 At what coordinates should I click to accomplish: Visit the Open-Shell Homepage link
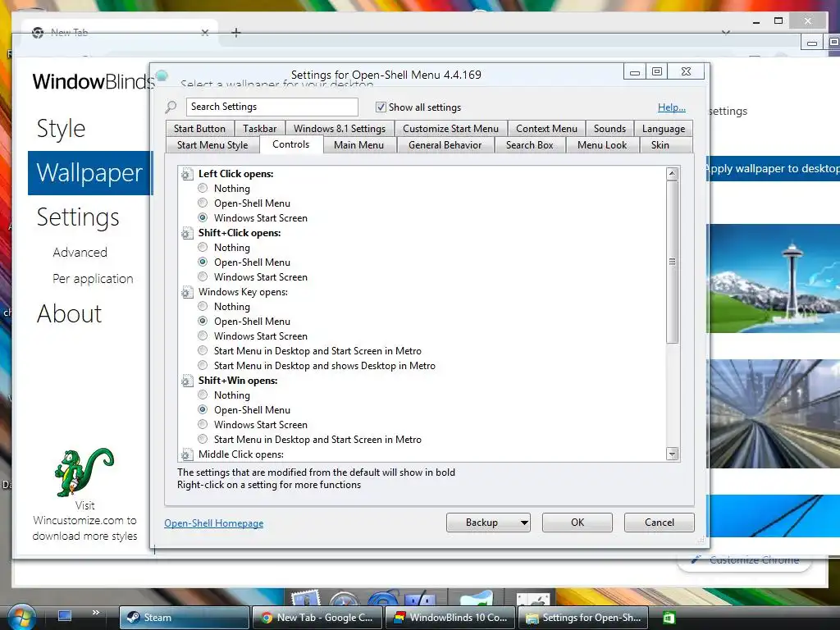[x=214, y=523]
